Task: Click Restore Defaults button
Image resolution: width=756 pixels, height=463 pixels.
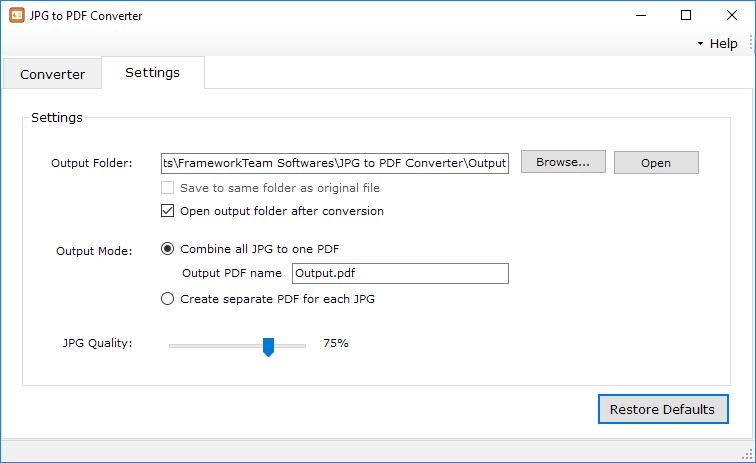Action: 663,409
